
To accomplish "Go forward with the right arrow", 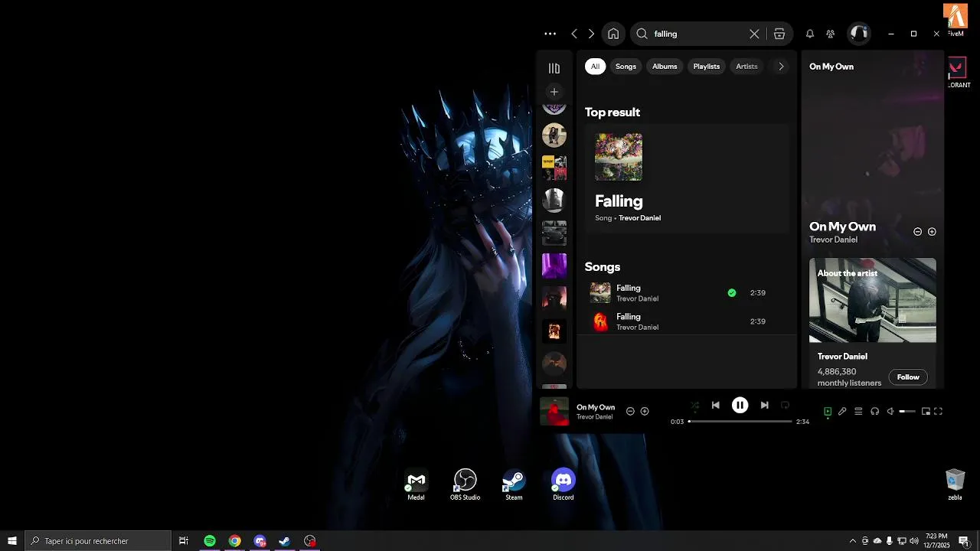I will coord(591,34).
